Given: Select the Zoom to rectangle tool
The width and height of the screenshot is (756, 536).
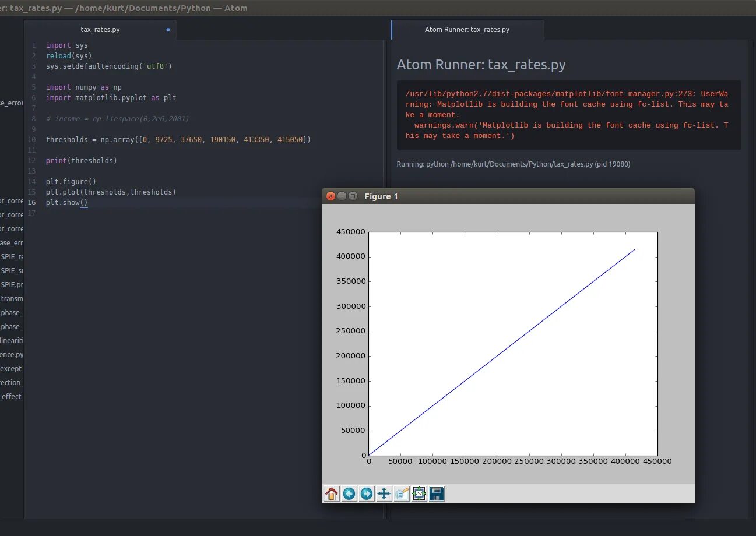Looking at the screenshot, I should 402,494.
